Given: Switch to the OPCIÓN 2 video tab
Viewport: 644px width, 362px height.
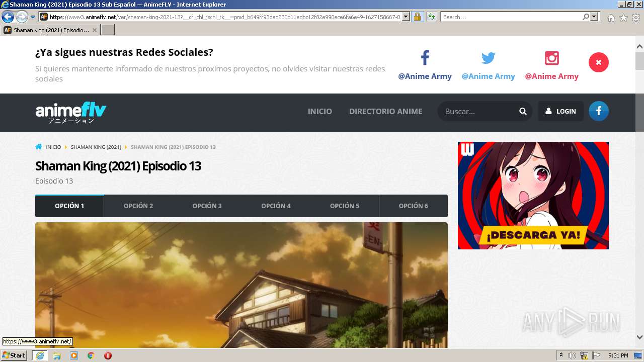Looking at the screenshot, I should coord(138,206).
